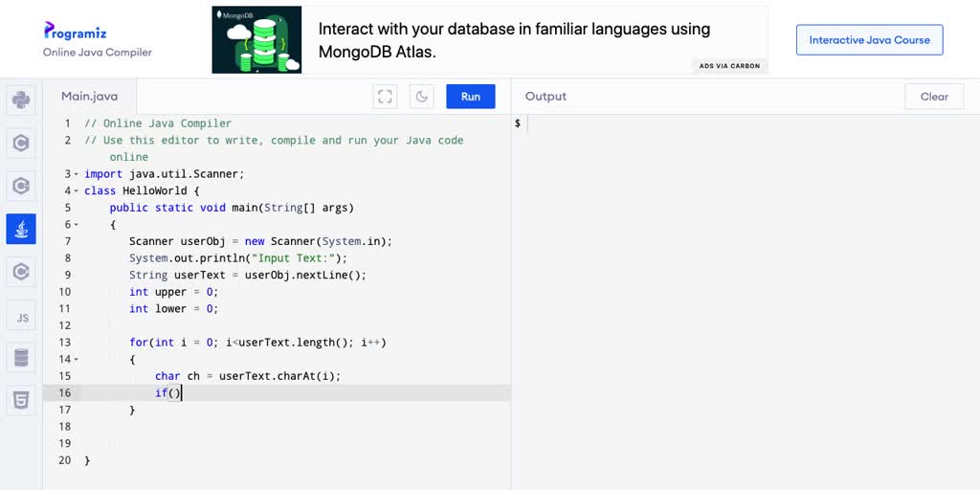Switch to the C compiler icon

(21, 144)
